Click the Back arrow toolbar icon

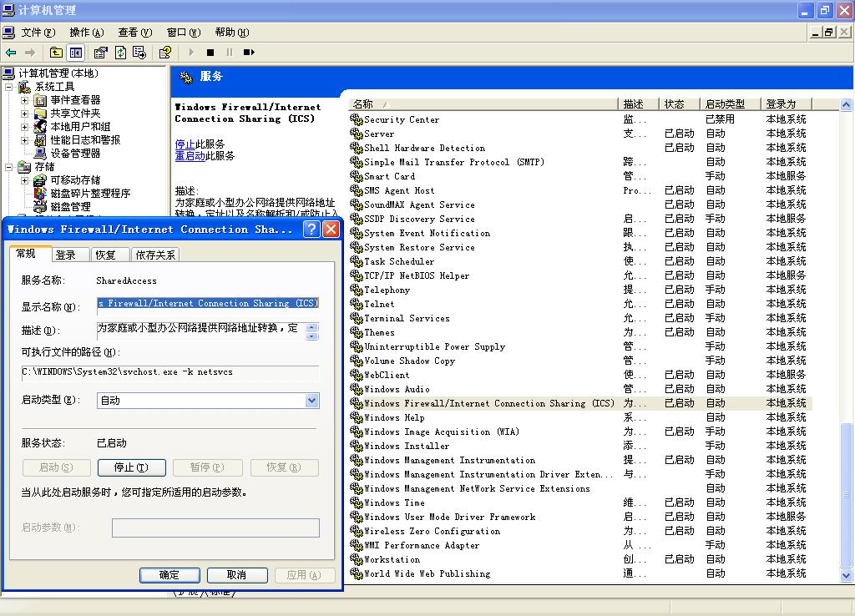pyautogui.click(x=11, y=53)
